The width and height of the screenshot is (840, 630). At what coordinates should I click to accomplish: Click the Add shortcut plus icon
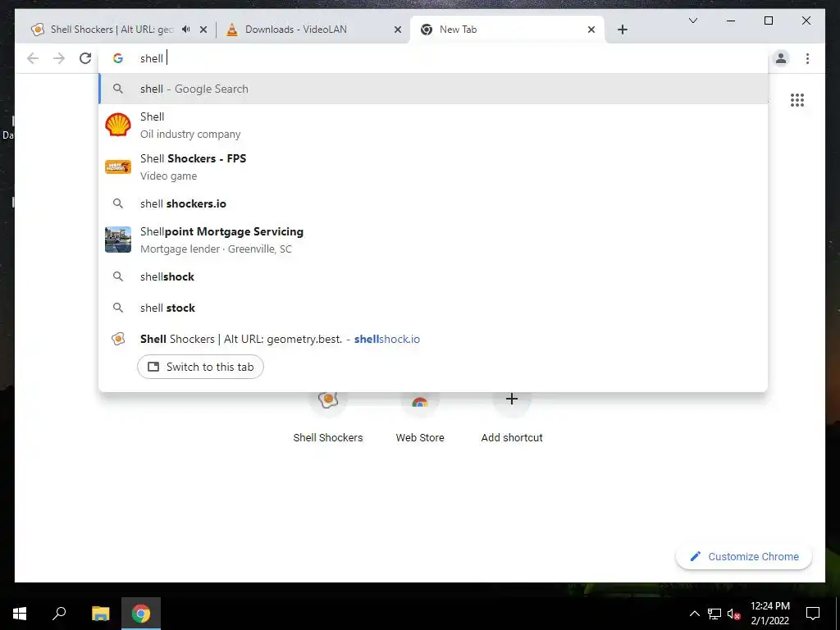tap(512, 399)
